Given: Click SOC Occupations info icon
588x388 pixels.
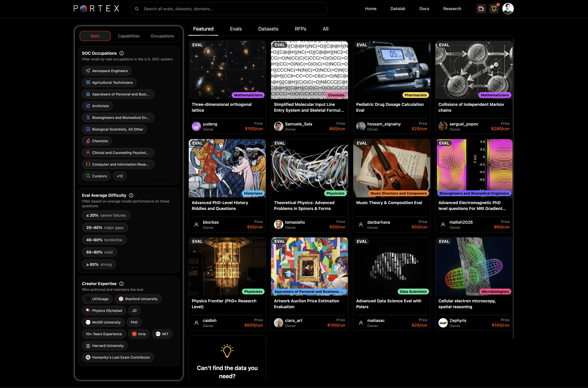Looking at the screenshot, I should click(x=122, y=53).
